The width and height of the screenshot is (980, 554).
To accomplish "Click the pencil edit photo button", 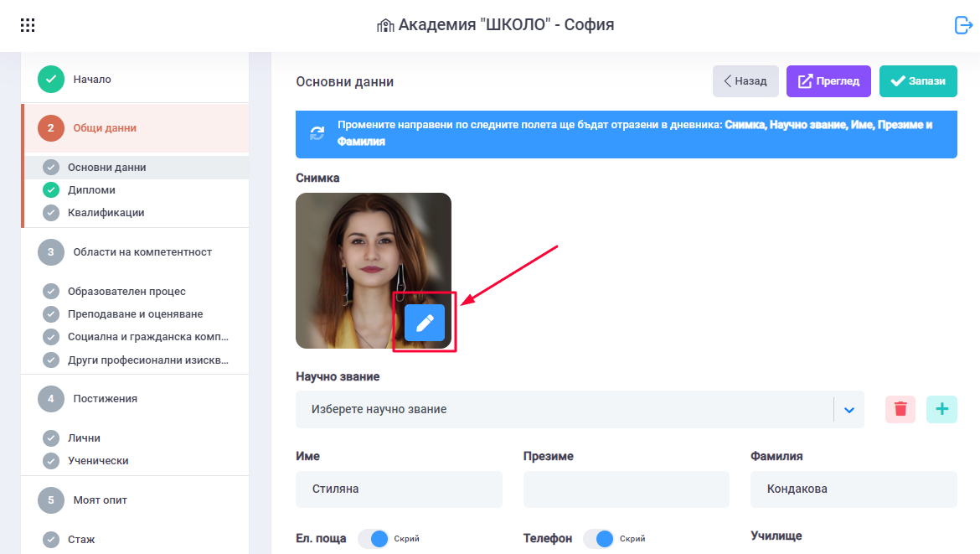I will 425,323.
